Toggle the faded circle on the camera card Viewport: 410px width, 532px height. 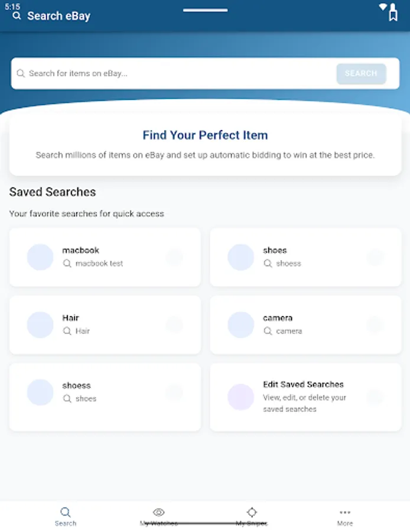(x=376, y=325)
